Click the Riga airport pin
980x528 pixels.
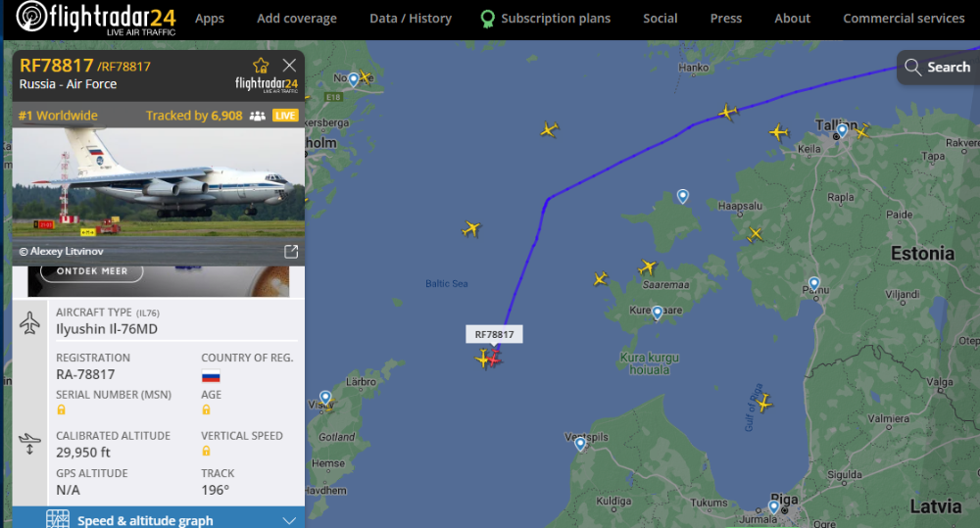pos(774,506)
